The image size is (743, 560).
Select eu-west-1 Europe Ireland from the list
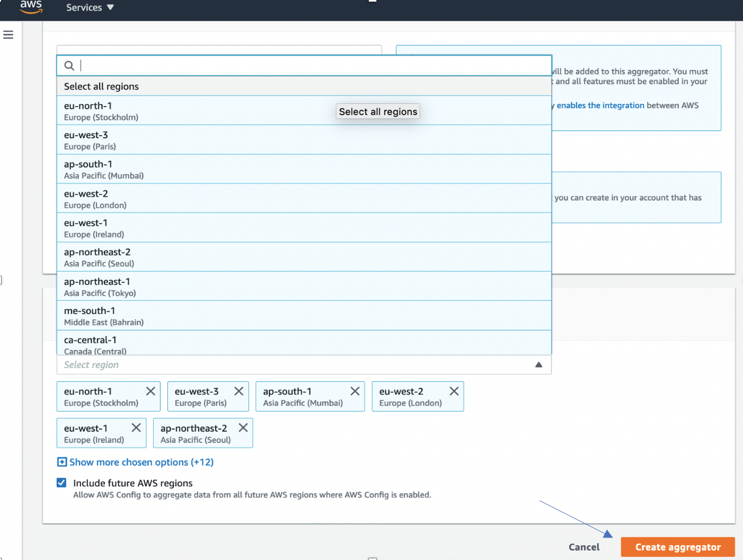pyautogui.click(x=219, y=227)
